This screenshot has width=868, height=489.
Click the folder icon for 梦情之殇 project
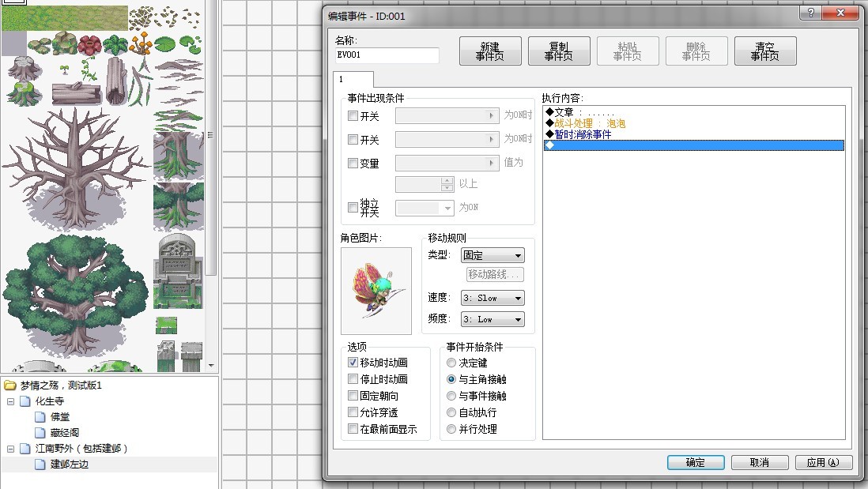[9, 385]
